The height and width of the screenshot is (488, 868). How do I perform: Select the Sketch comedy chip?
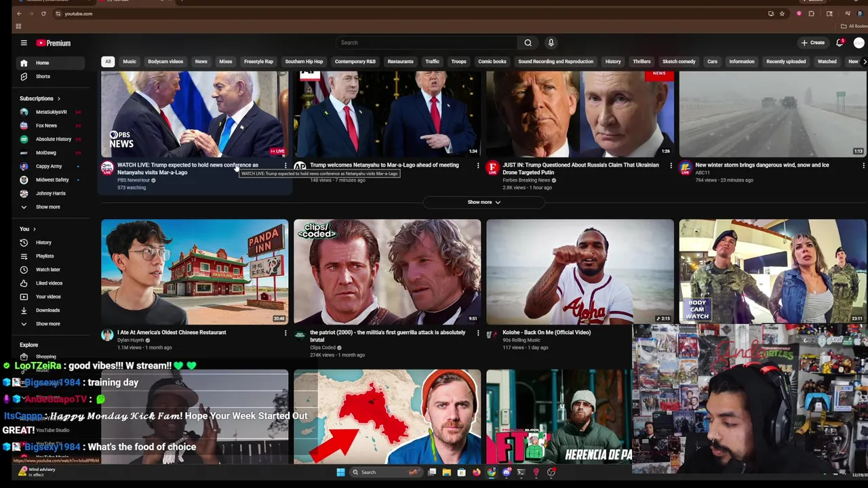tap(679, 62)
